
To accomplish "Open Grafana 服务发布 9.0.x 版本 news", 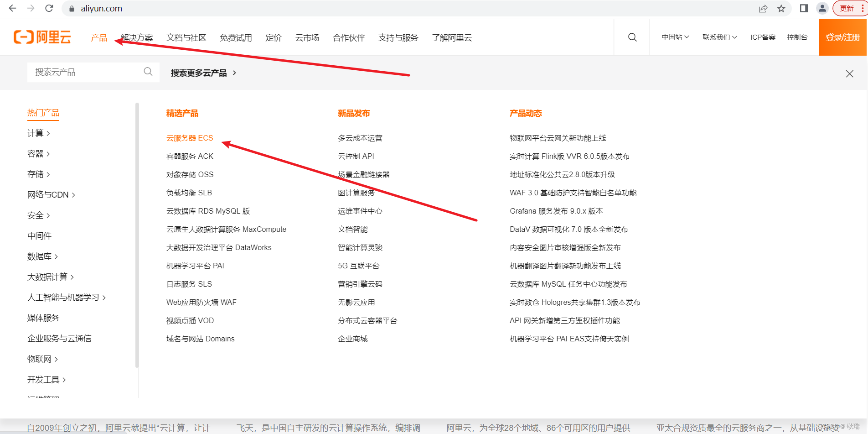I will 556,211.
